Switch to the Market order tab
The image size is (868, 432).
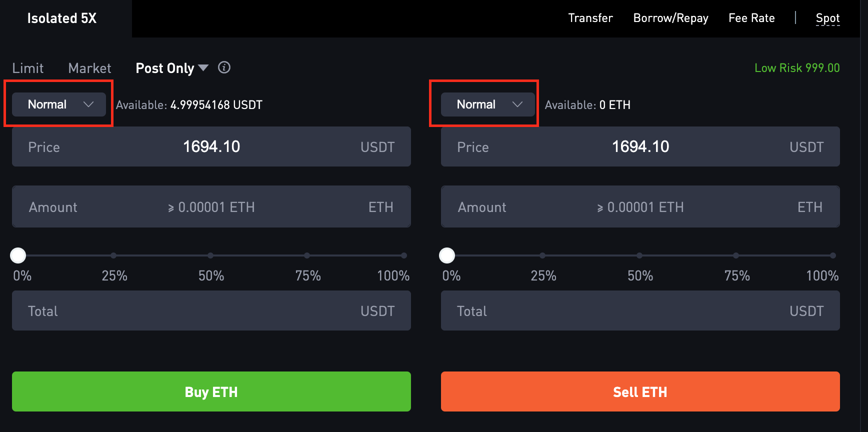pos(90,68)
